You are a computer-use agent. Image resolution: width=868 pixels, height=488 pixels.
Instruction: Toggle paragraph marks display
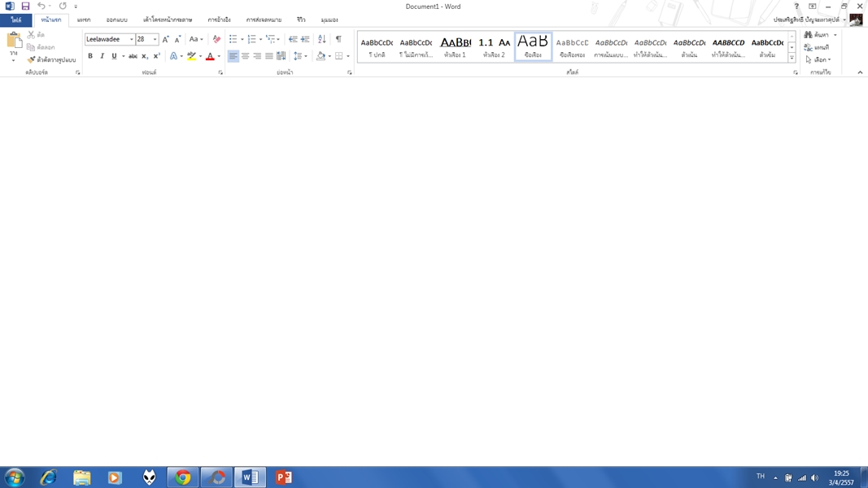[338, 39]
